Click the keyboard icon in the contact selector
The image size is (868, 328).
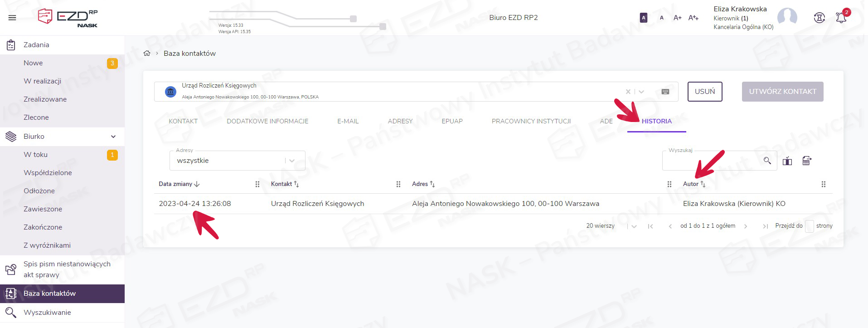[665, 92]
